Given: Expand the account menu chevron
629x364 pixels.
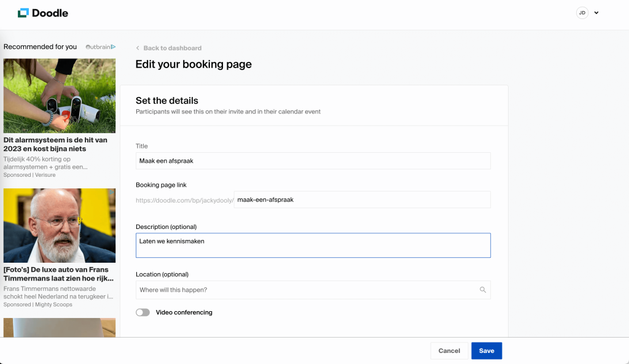Looking at the screenshot, I should (x=596, y=13).
